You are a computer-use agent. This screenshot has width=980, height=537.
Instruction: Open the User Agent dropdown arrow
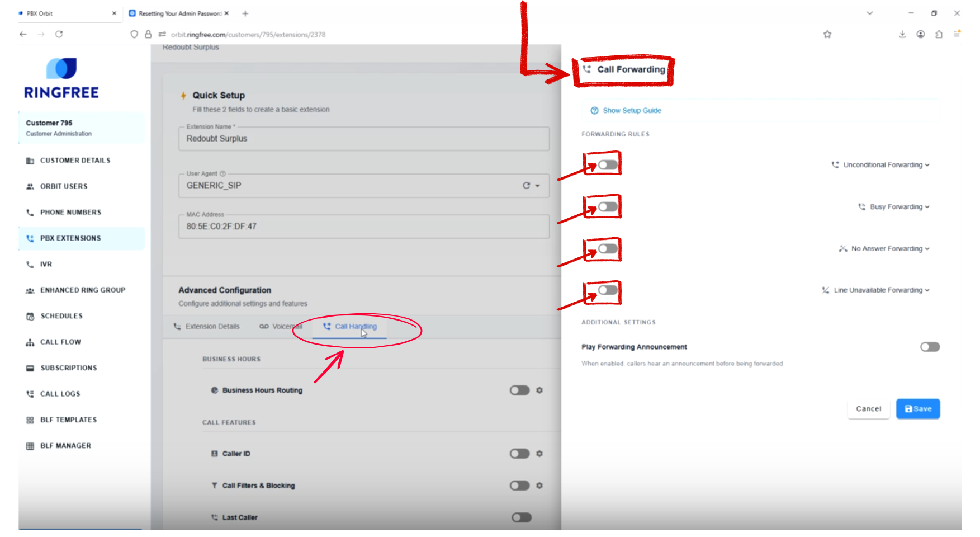click(x=538, y=186)
